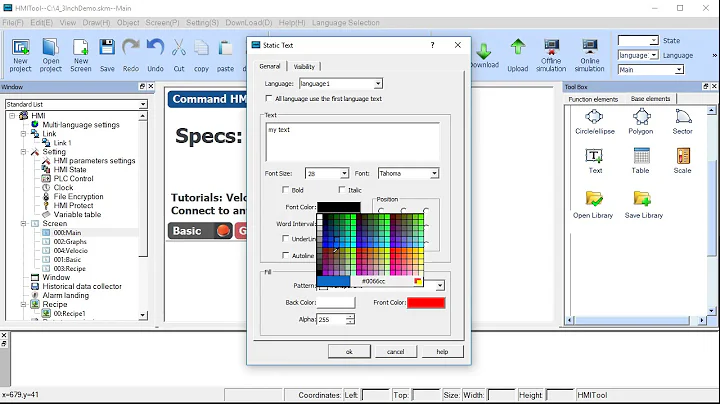720x404 pixels.
Task: Start Online simulation
Action: (x=590, y=55)
